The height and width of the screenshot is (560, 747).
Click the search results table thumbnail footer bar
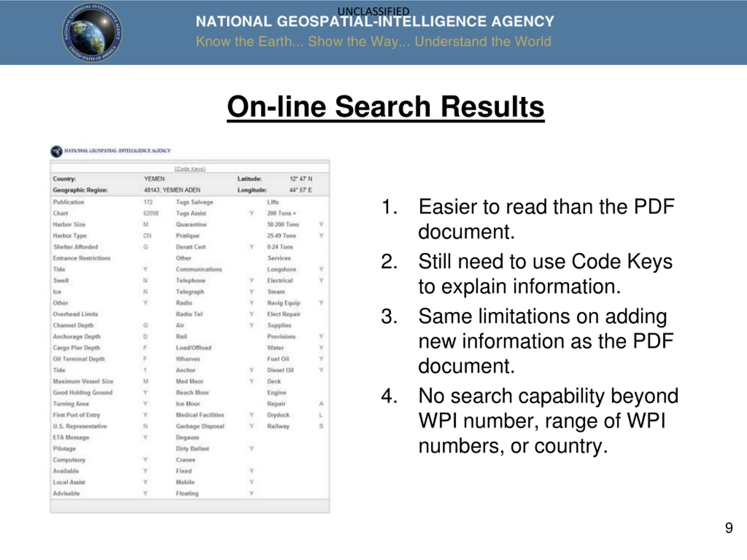[190, 506]
